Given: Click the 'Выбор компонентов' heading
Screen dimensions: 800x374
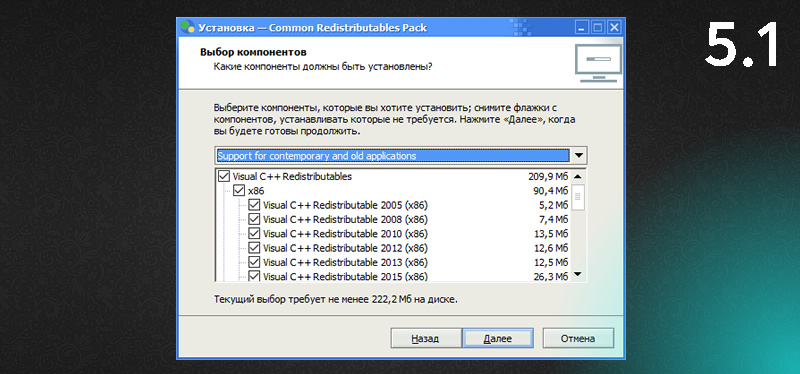Looking at the screenshot, I should 253,53.
